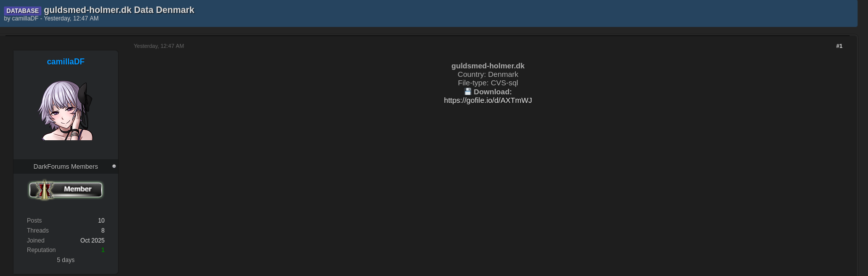Viewport: 868px width, 276px height.
Task: Click the DATABASE prefix badge
Action: pyautogui.click(x=22, y=10)
